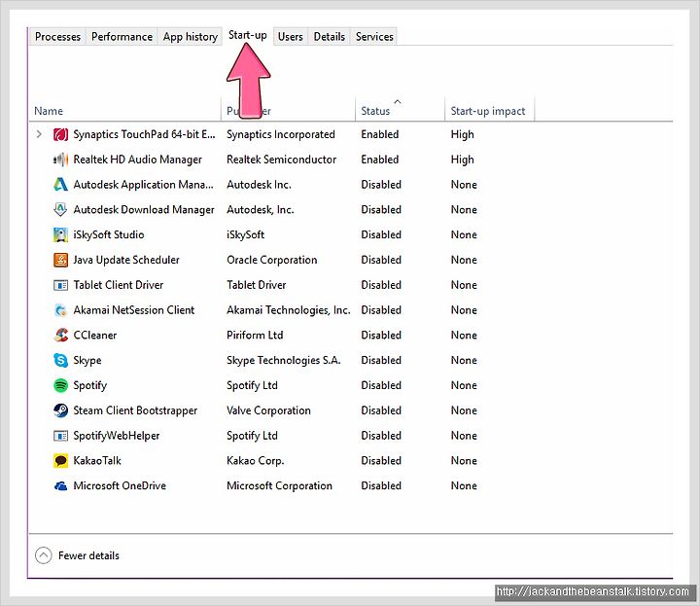Open the Users tab
Screen dimensions: 700x606
[x=290, y=37]
